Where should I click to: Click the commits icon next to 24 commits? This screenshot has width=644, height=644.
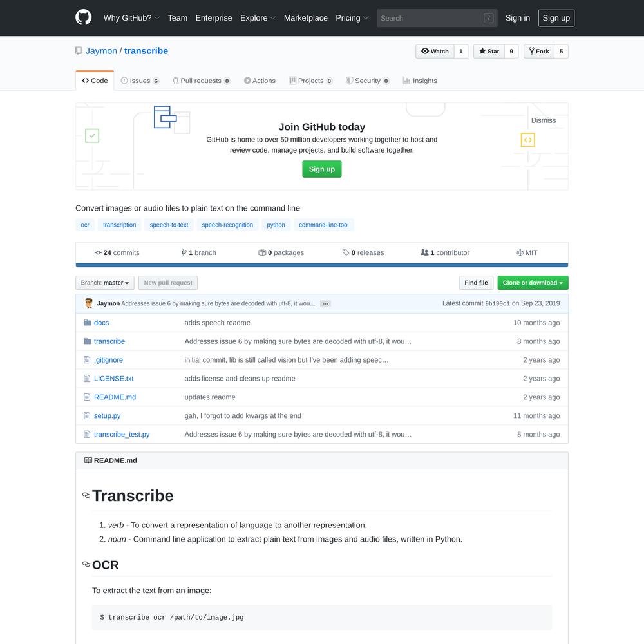[98, 252]
